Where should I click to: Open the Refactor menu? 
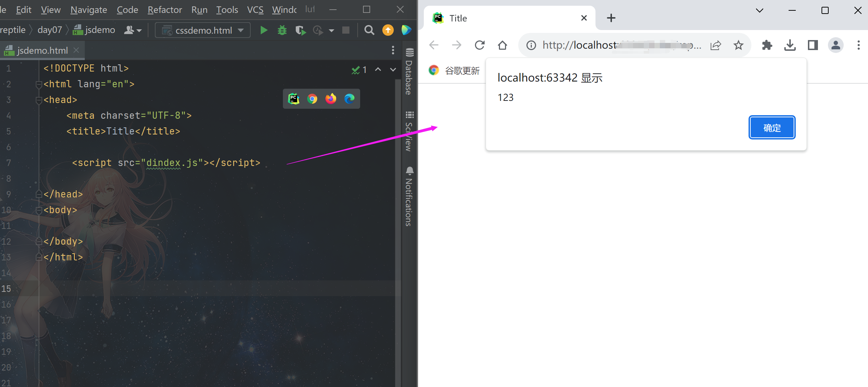(x=165, y=10)
